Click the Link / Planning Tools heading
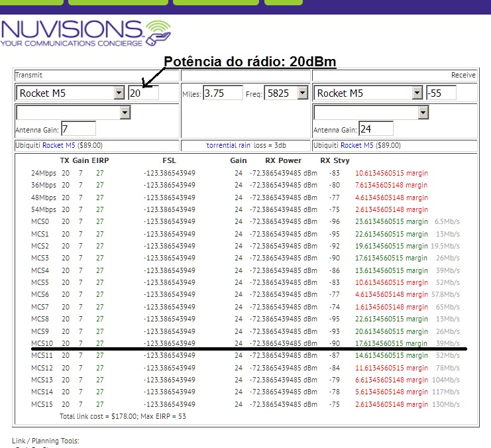 pyautogui.click(x=46, y=441)
